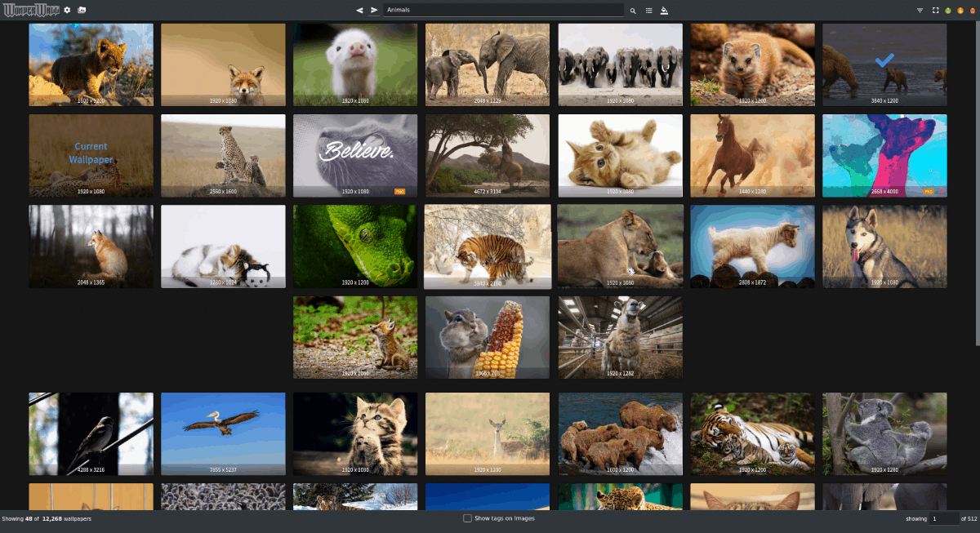This screenshot has height=533, width=980.
Task: Select the green snake wallpaper
Action: pyautogui.click(x=355, y=247)
